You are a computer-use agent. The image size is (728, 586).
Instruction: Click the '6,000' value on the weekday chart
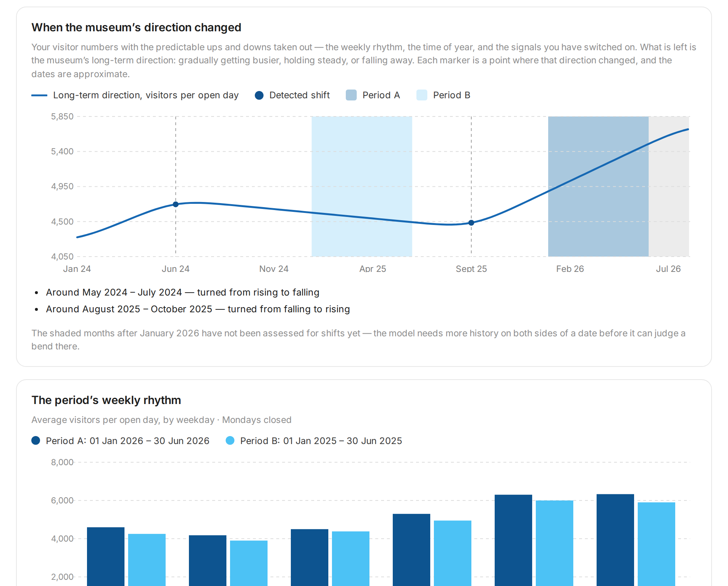tap(62, 500)
